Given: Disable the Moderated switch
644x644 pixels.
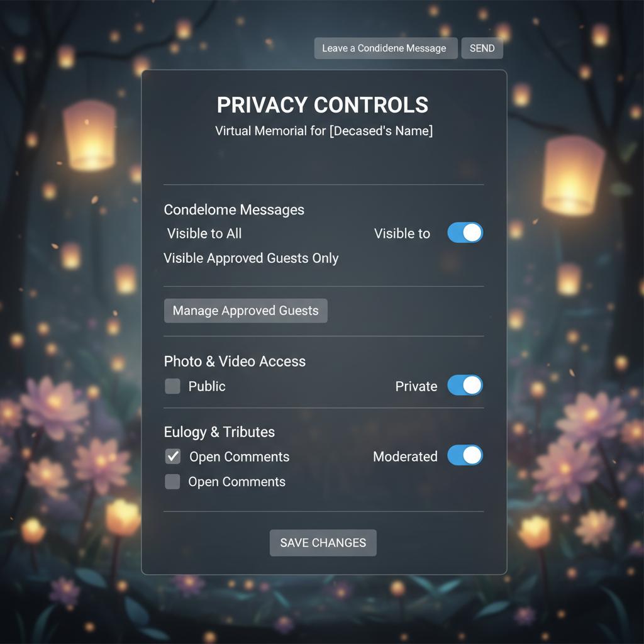Looking at the screenshot, I should coord(465,455).
